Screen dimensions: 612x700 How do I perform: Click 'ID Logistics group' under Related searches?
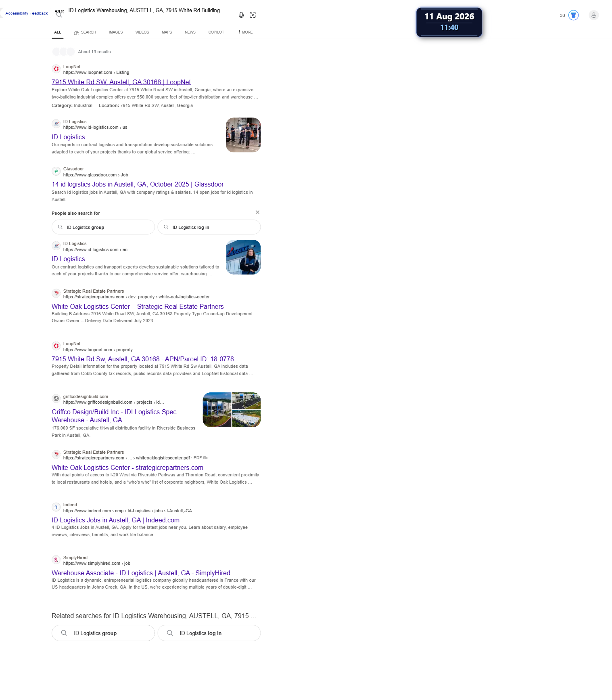pos(103,633)
